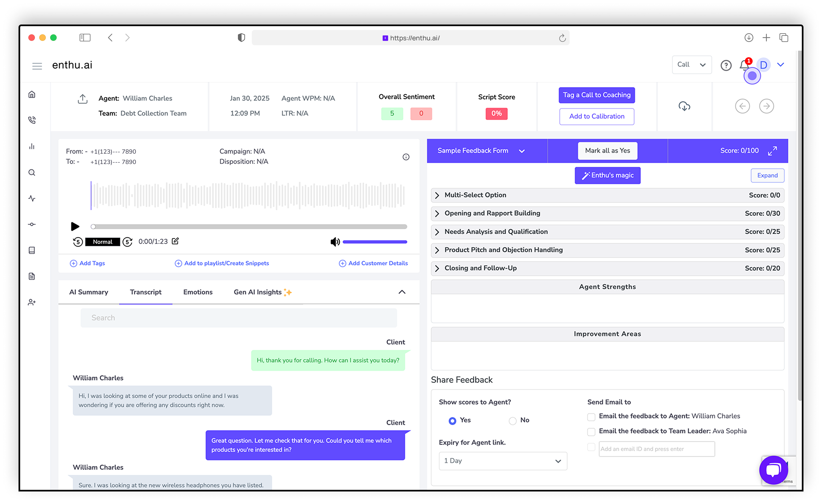Click the Tag a Call to Coaching button
This screenshot has width=822, height=504.
click(x=597, y=94)
